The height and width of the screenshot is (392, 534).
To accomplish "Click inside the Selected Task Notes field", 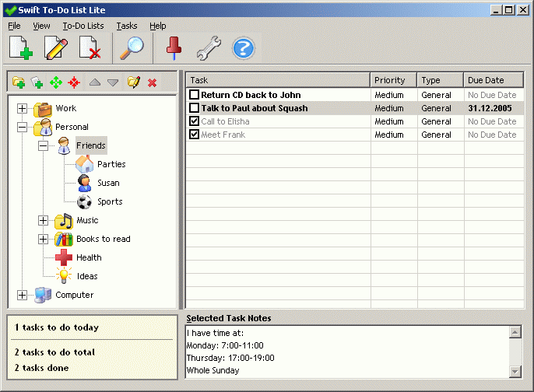I will pyautogui.click(x=347, y=352).
